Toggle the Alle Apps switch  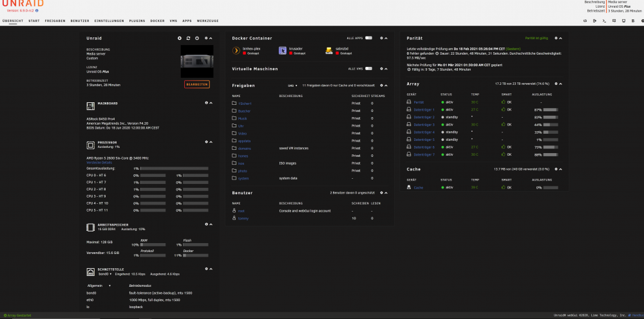click(x=368, y=38)
